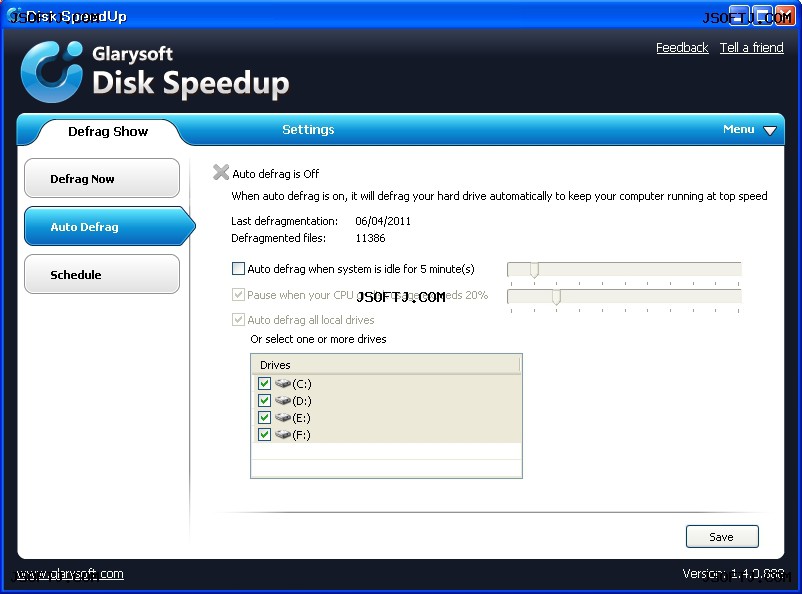Open the Schedule section
This screenshot has height=594, width=802.
[x=102, y=275]
